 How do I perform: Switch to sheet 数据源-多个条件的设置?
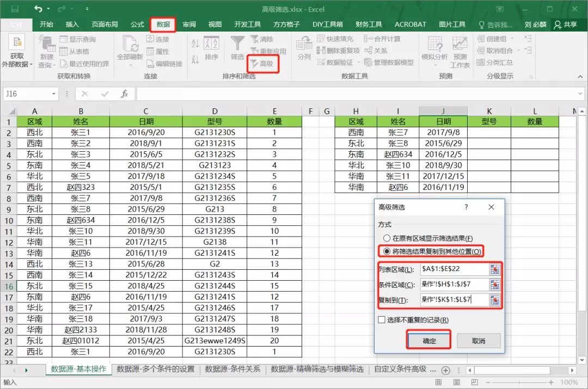[156, 369]
